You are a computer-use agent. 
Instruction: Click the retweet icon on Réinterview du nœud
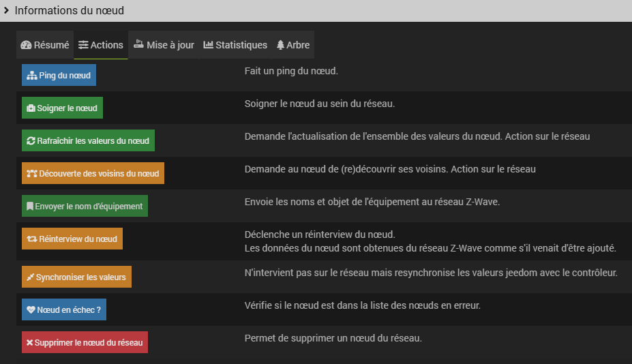32,239
